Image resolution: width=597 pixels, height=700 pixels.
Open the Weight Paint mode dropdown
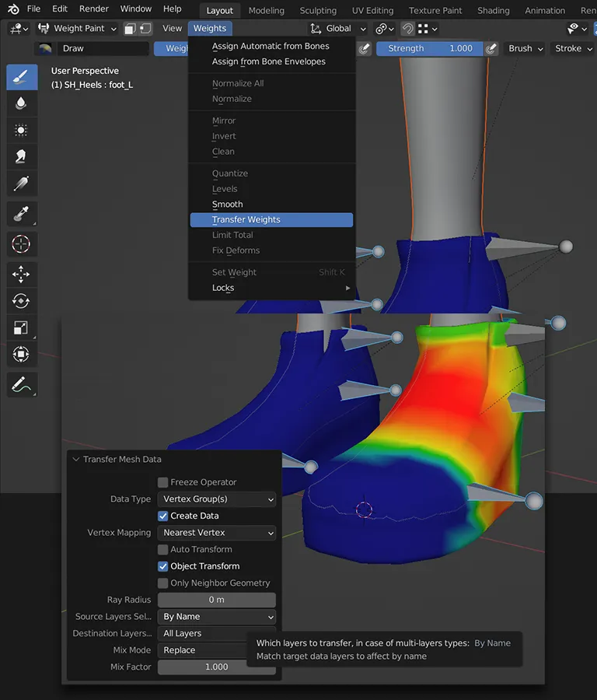point(77,29)
